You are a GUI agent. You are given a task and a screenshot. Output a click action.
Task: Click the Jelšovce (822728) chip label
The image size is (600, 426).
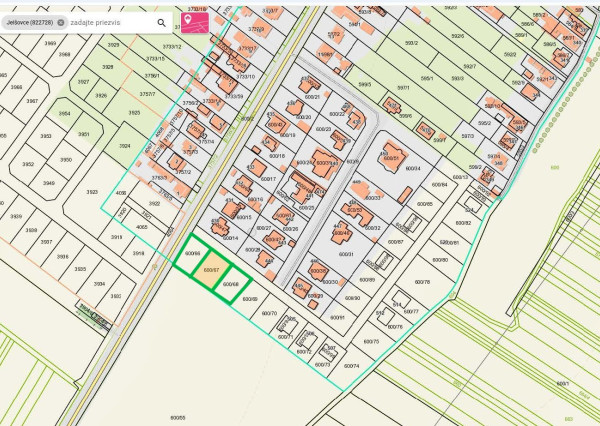click(28, 22)
